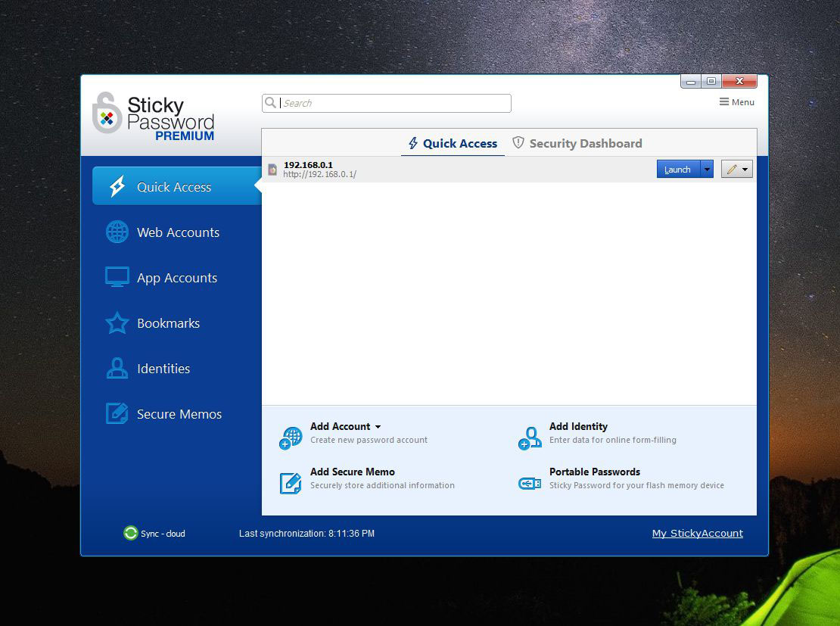
Task: Click the Add Secure Memo label
Action: coord(352,472)
